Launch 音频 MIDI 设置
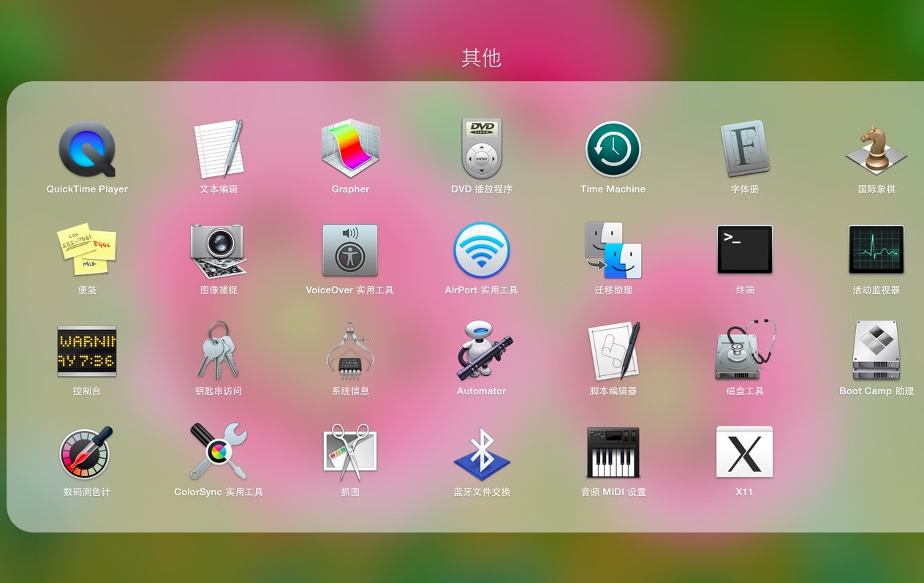The height and width of the screenshot is (583, 924). tap(613, 452)
